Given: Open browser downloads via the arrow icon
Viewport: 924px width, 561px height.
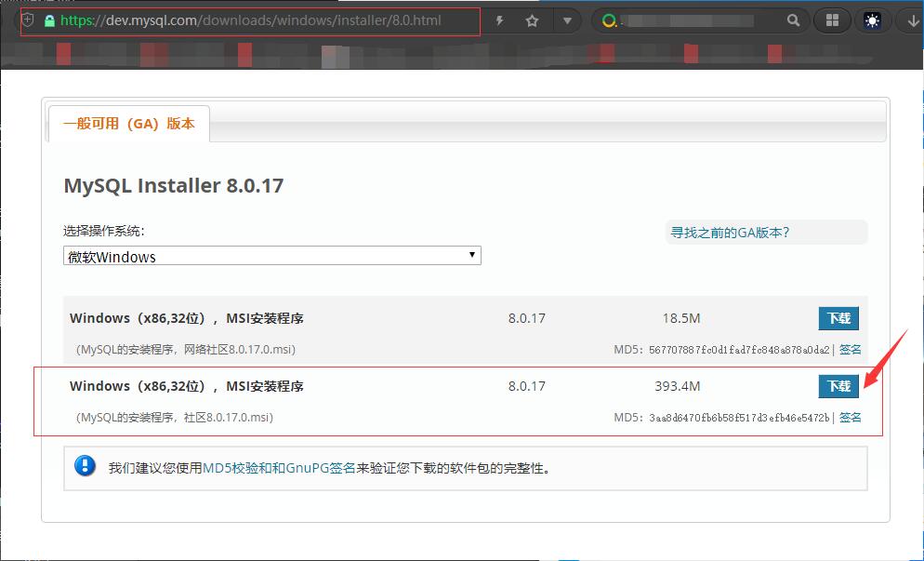Looking at the screenshot, I should pyautogui.click(x=912, y=20).
